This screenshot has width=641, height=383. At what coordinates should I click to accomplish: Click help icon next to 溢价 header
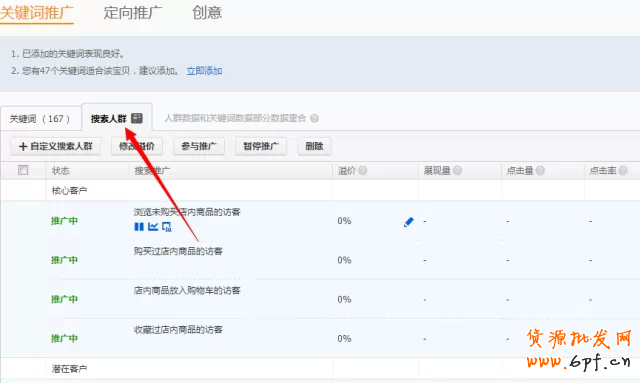click(363, 171)
